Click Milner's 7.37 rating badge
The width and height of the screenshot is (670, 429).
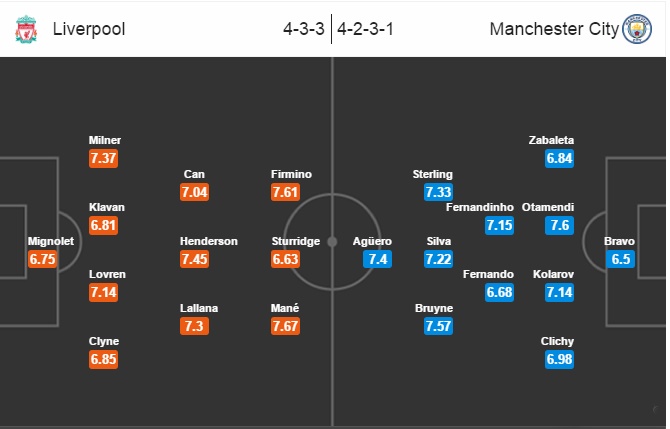point(105,158)
